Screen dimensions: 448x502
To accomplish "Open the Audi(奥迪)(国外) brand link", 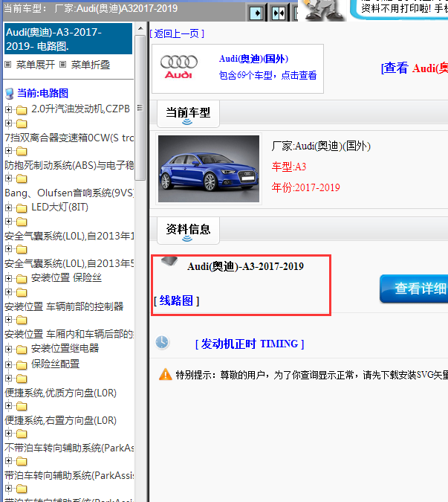I will (x=253, y=59).
